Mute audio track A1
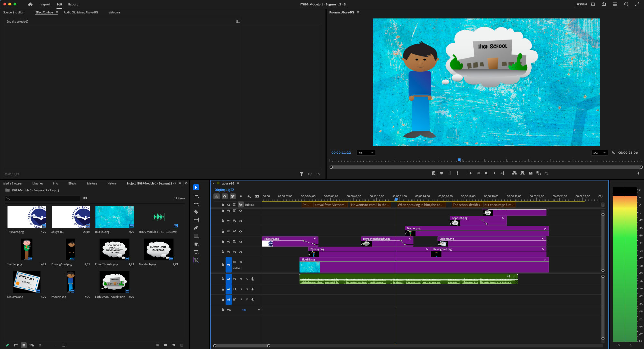The image size is (644, 349). (x=241, y=279)
